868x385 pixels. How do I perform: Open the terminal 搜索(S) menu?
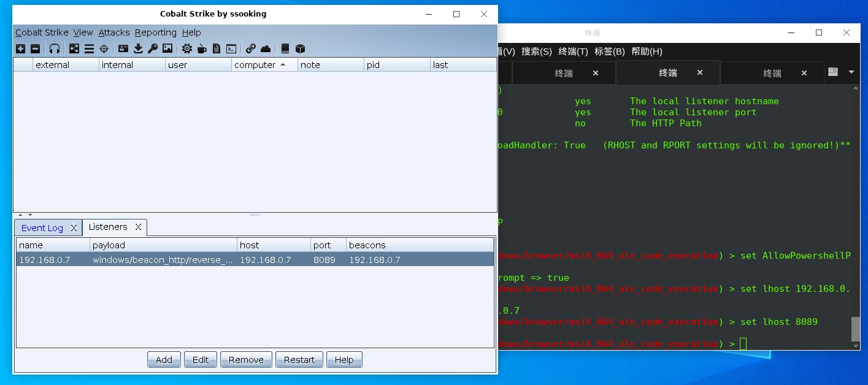click(536, 51)
